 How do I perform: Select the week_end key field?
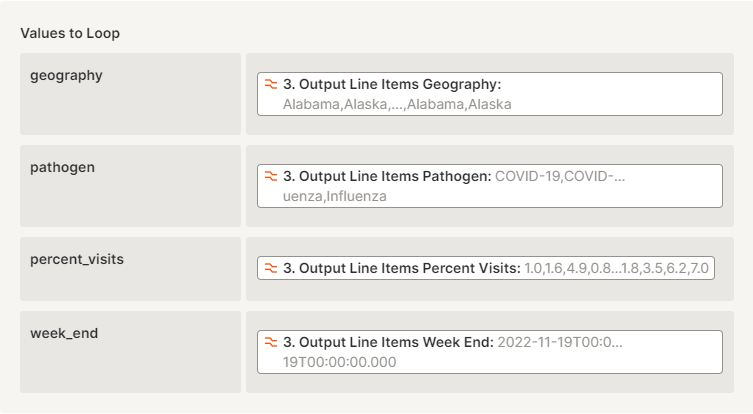pyautogui.click(x=130, y=352)
